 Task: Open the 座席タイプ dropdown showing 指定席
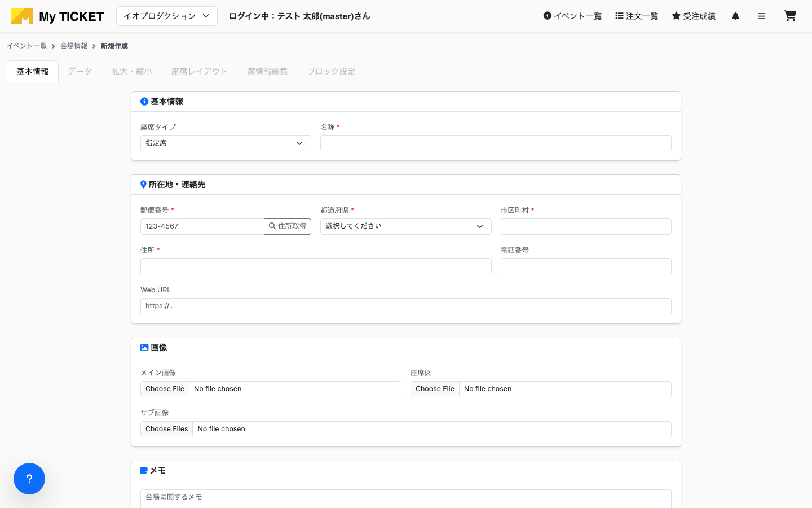(226, 143)
